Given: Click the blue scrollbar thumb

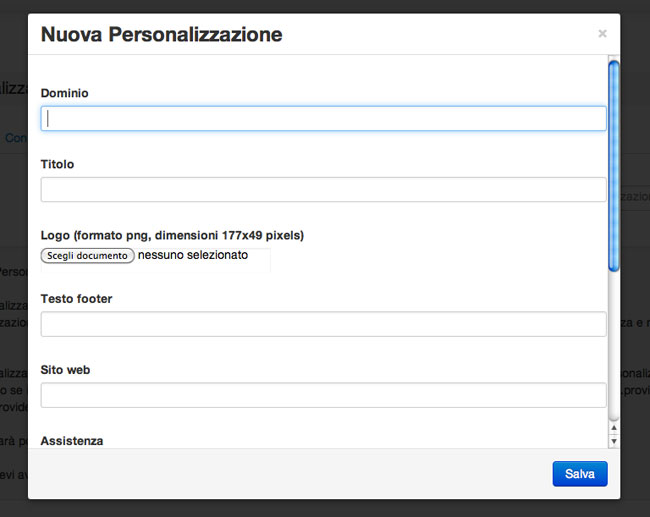Looking at the screenshot, I should click(614, 165).
